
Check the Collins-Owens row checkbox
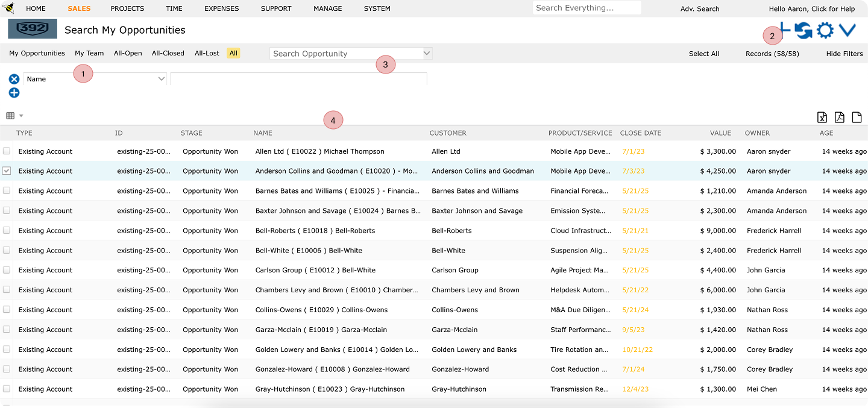7,309
